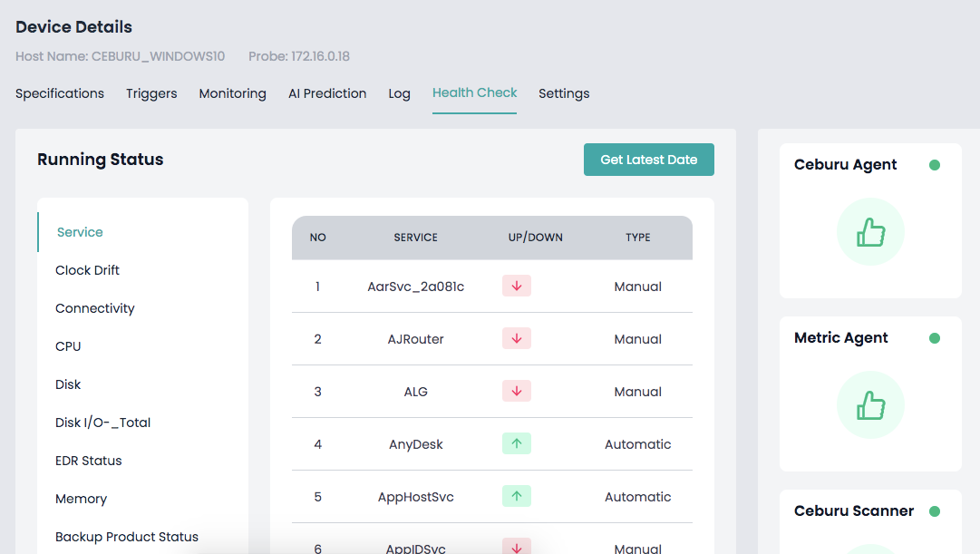Click the green status dot for Ceburu Scanner
The height and width of the screenshot is (554, 980).
[x=935, y=511]
